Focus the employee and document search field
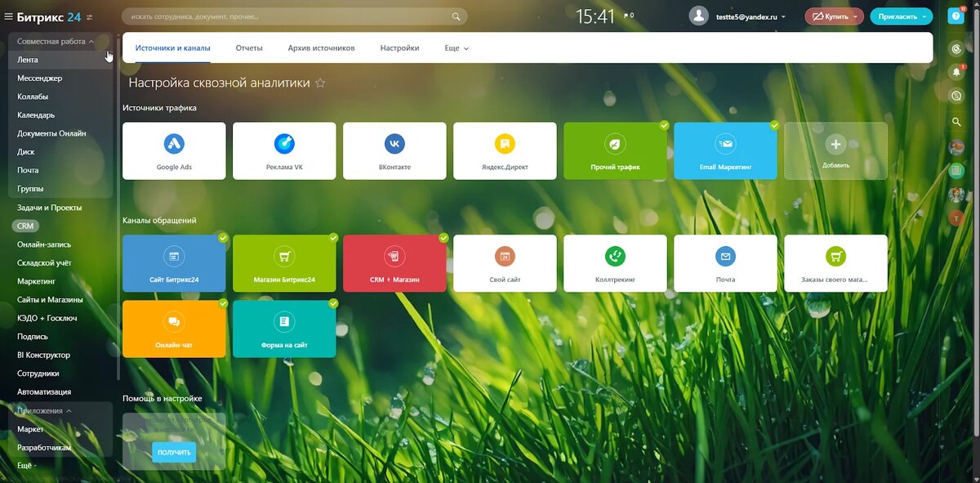 [x=295, y=16]
